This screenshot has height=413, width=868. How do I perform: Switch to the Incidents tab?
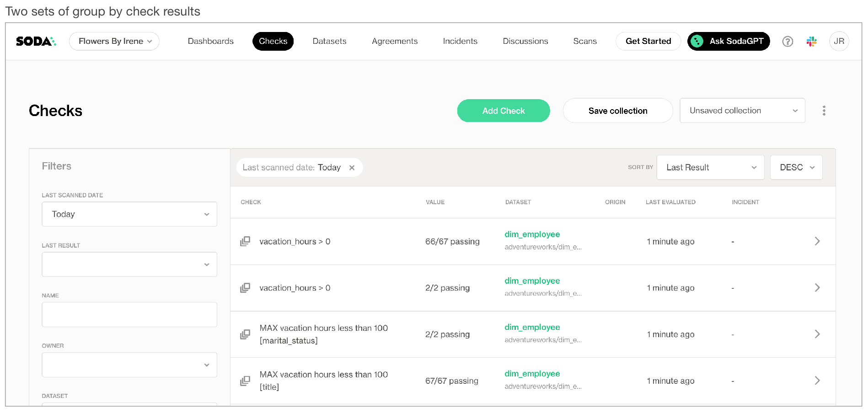(x=460, y=41)
